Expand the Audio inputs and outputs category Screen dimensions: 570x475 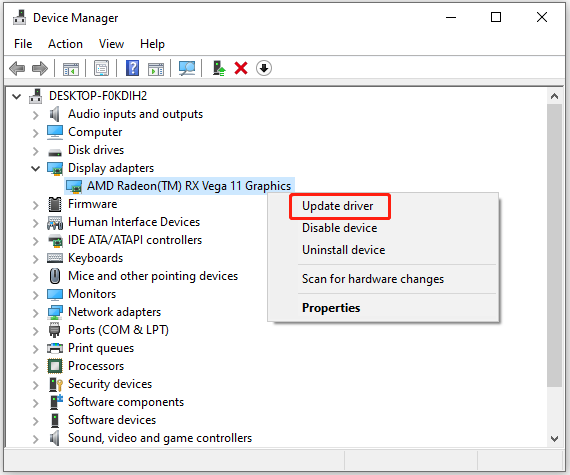tap(35, 115)
